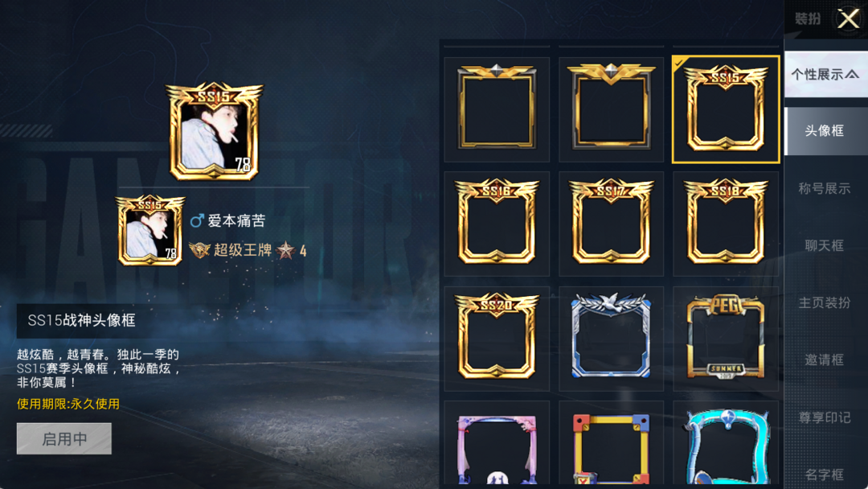Select the SS18 gold avatar frame

point(726,223)
